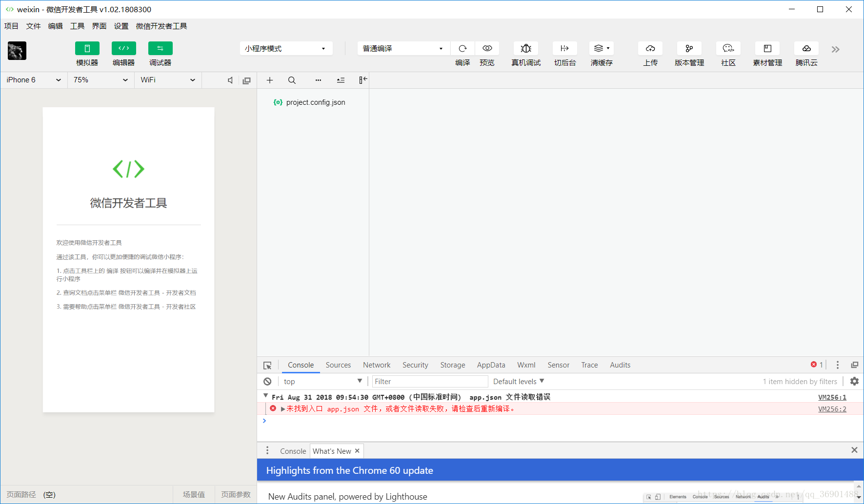Open the 社区 community icon

tap(728, 48)
